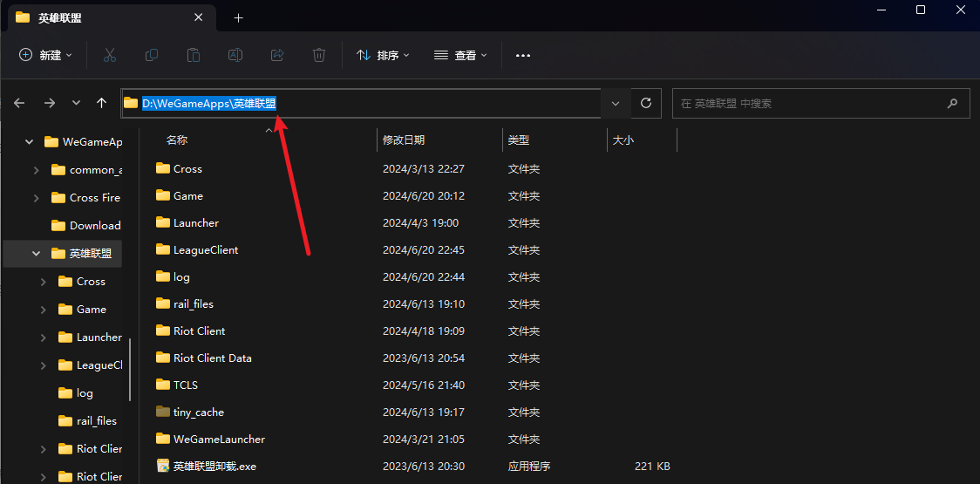Open a new tab with plus button
This screenshot has height=484, width=980.
pyautogui.click(x=238, y=17)
